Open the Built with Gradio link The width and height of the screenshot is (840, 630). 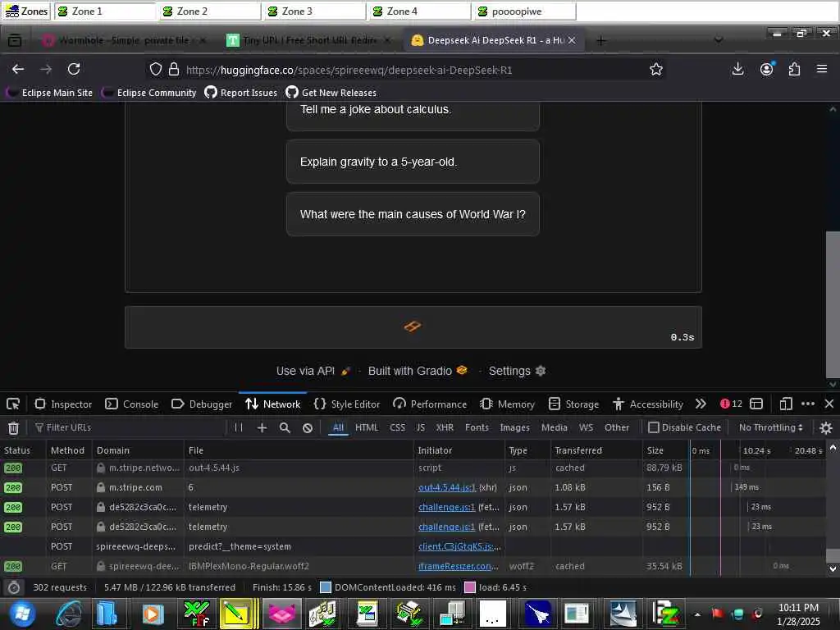418,371
